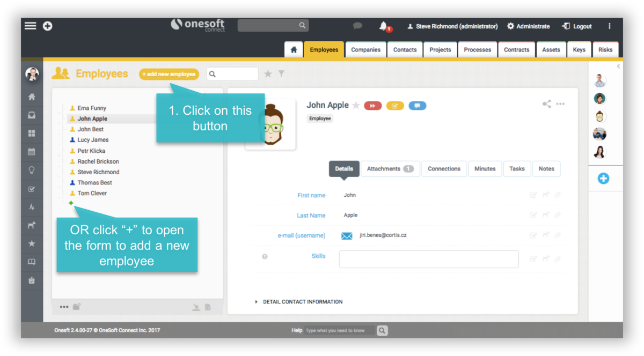Viewport: 644px width, 356px height.
Task: Open the Connections tab
Action: coord(444,169)
